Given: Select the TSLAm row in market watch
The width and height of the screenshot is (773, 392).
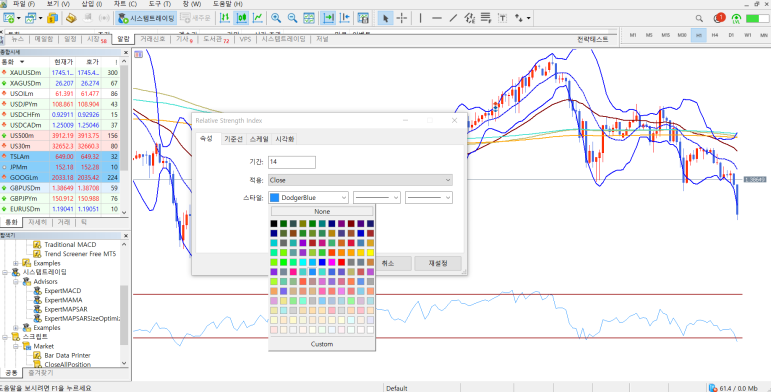Looking at the screenshot, I should 60,156.
